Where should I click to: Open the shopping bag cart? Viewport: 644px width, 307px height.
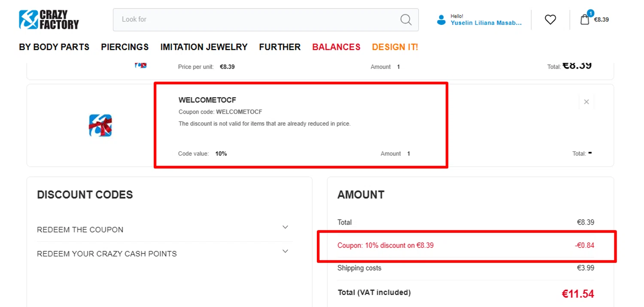tap(585, 19)
